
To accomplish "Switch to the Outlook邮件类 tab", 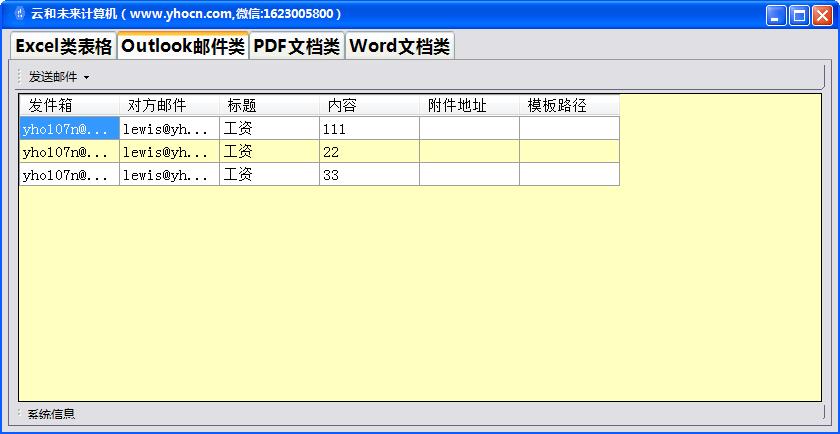I will click(183, 46).
